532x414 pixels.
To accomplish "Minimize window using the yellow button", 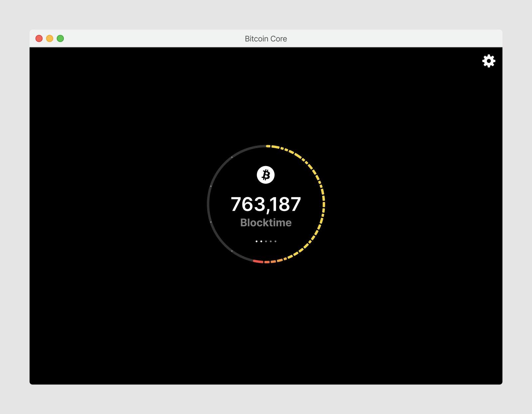I will (50, 39).
